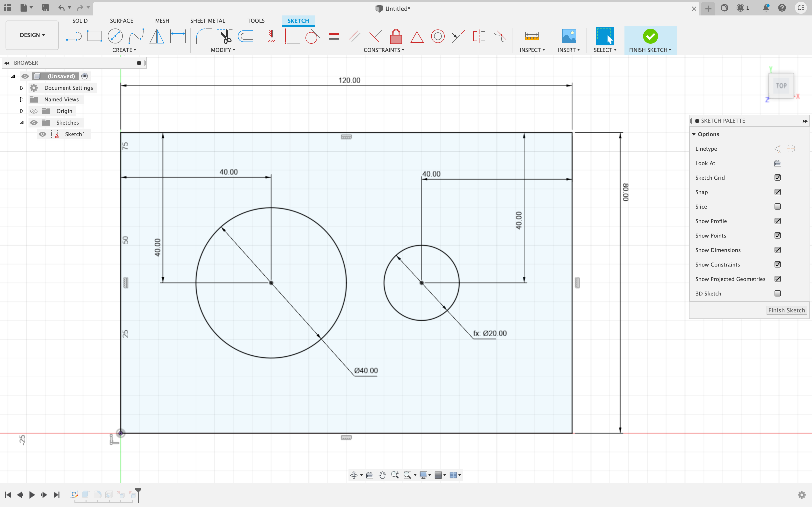This screenshot has height=507, width=812.
Task: Uncheck Show Constraints option
Action: (777, 265)
